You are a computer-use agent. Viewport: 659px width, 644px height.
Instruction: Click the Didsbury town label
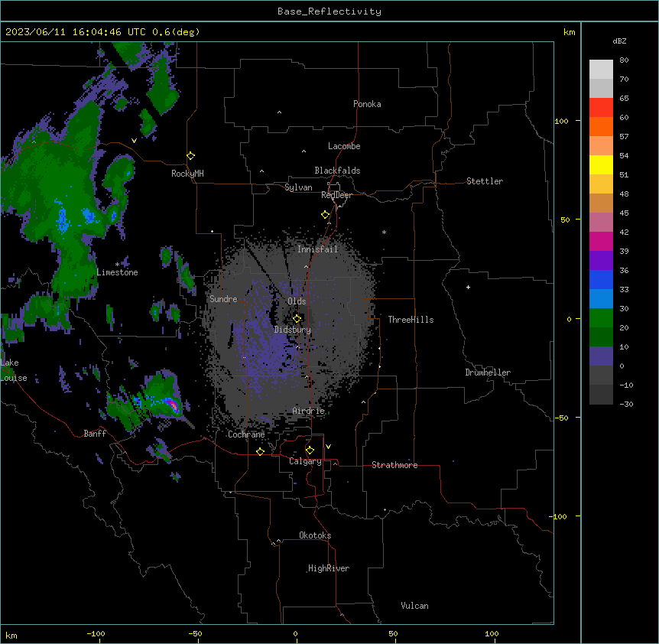click(293, 330)
